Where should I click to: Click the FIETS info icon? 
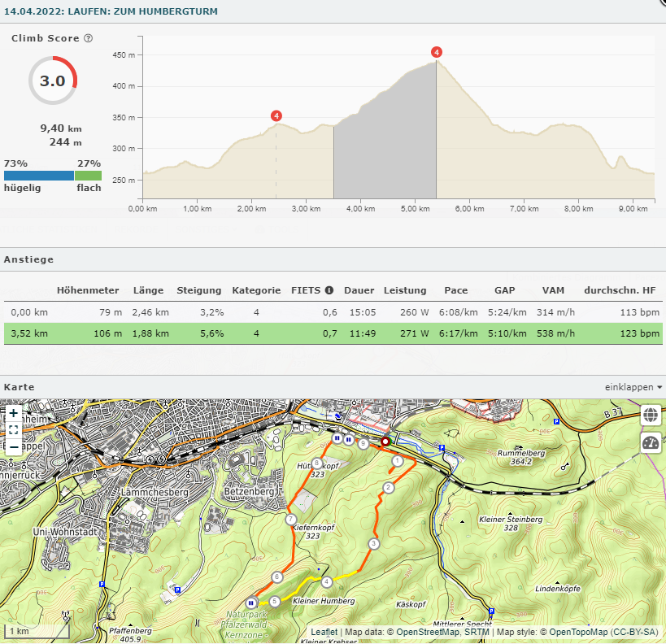[x=329, y=290]
